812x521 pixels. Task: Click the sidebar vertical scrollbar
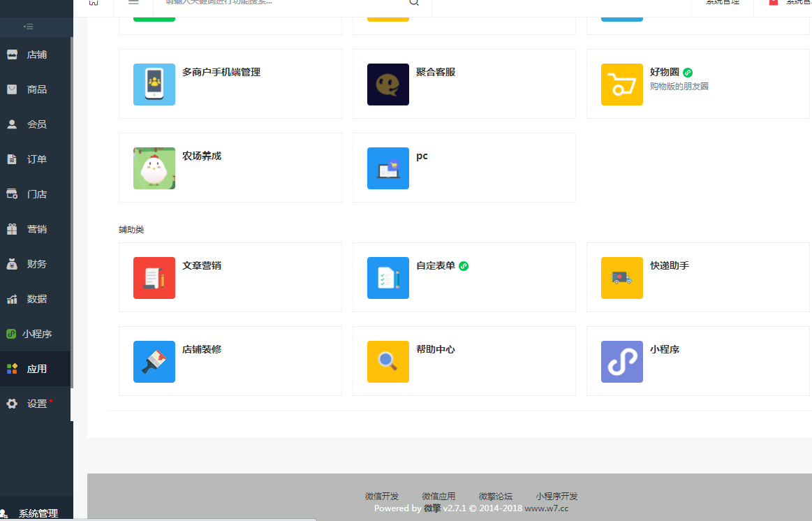(x=72, y=212)
